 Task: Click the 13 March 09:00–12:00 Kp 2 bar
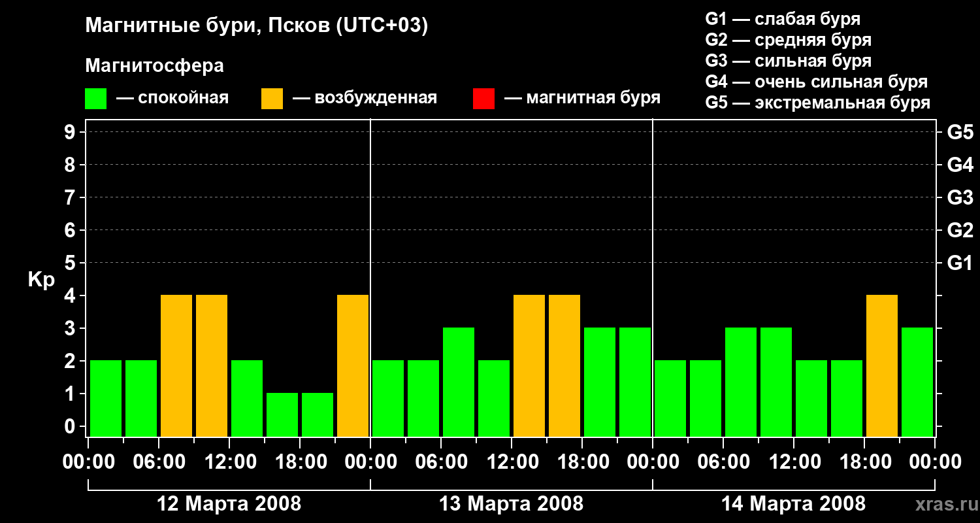pyautogui.click(x=494, y=398)
